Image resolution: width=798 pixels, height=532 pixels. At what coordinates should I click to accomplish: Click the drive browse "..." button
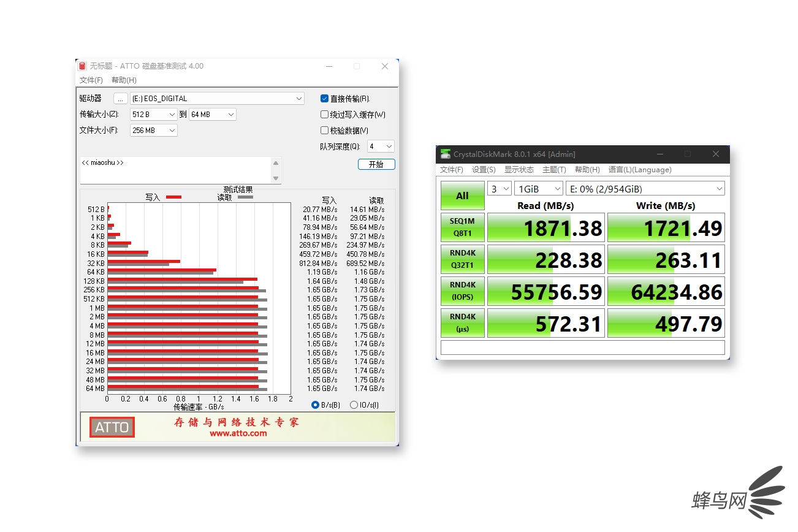coord(121,99)
